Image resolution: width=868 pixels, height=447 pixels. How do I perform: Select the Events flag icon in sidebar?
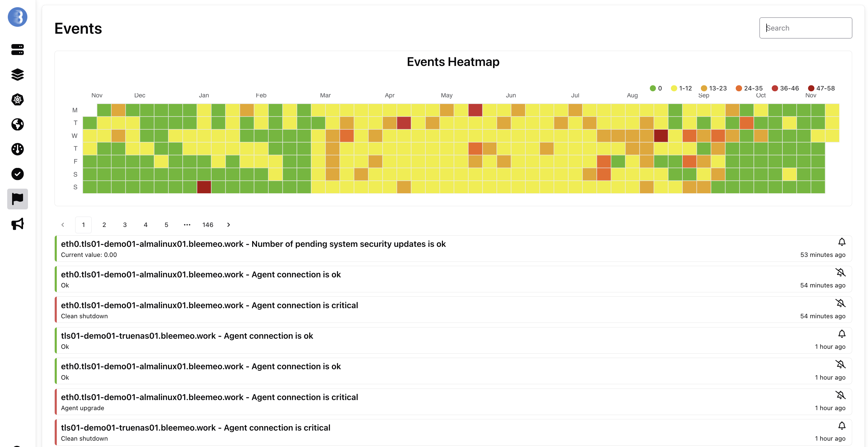pyautogui.click(x=17, y=199)
